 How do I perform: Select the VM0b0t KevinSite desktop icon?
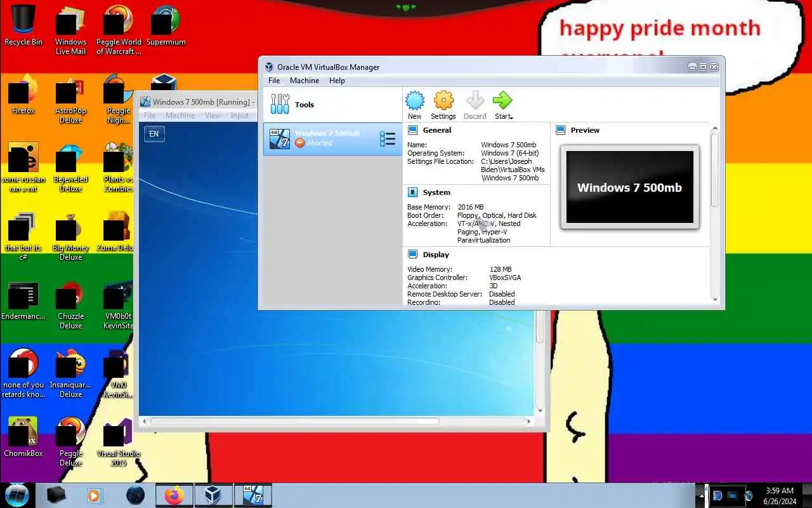tap(119, 304)
